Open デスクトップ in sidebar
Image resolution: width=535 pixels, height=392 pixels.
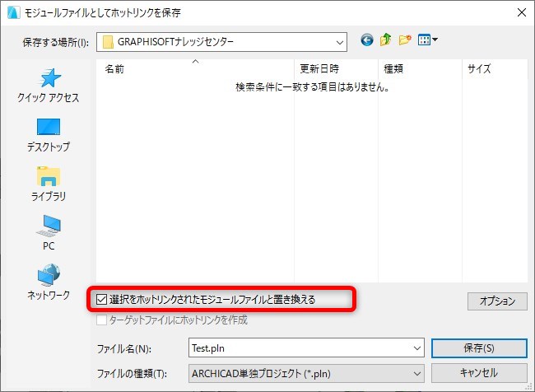[49, 135]
